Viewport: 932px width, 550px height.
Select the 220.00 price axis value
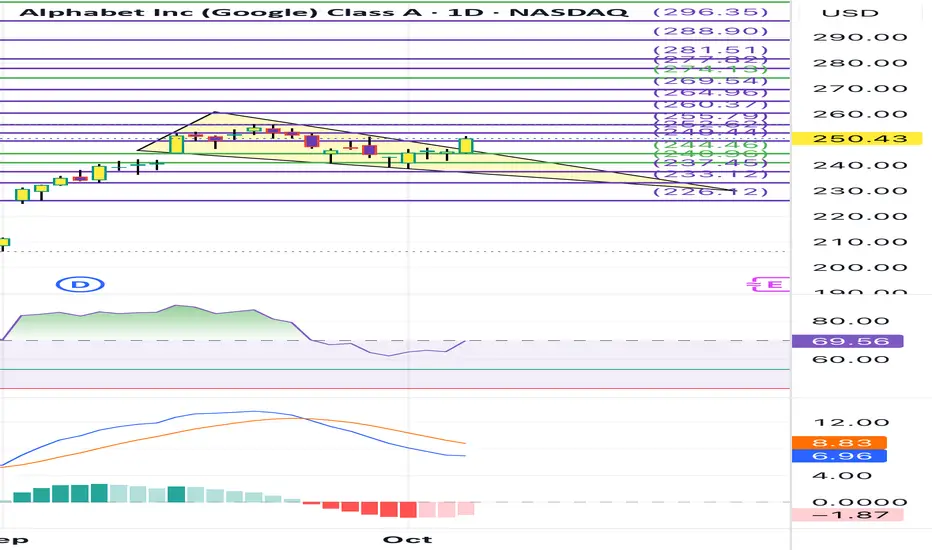(x=860, y=216)
